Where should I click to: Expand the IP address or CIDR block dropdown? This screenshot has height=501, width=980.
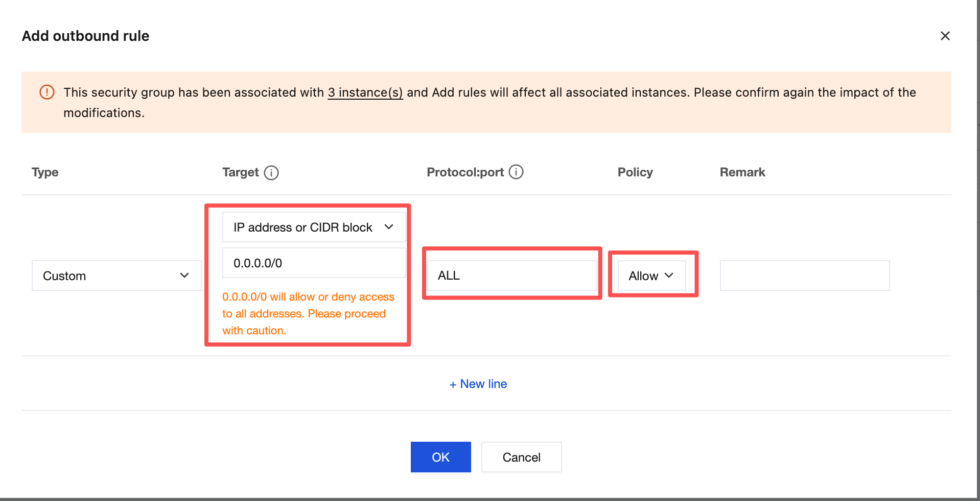coord(314,227)
